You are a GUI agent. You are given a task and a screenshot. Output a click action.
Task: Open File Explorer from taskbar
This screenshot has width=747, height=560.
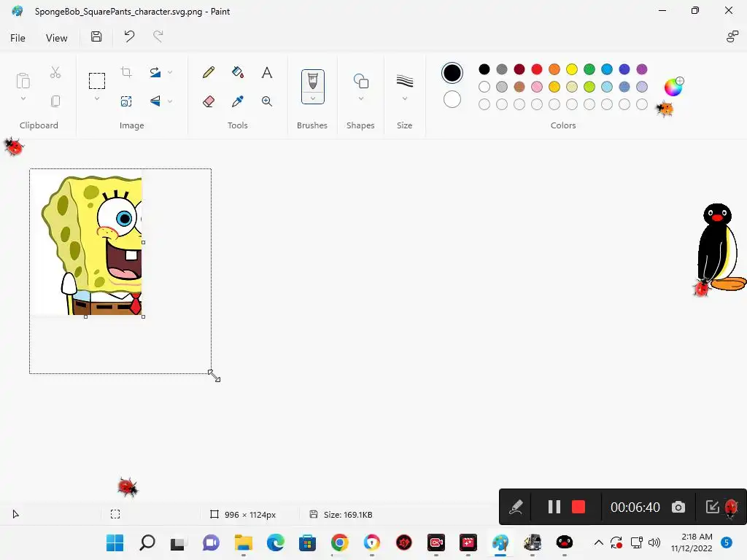244,542
